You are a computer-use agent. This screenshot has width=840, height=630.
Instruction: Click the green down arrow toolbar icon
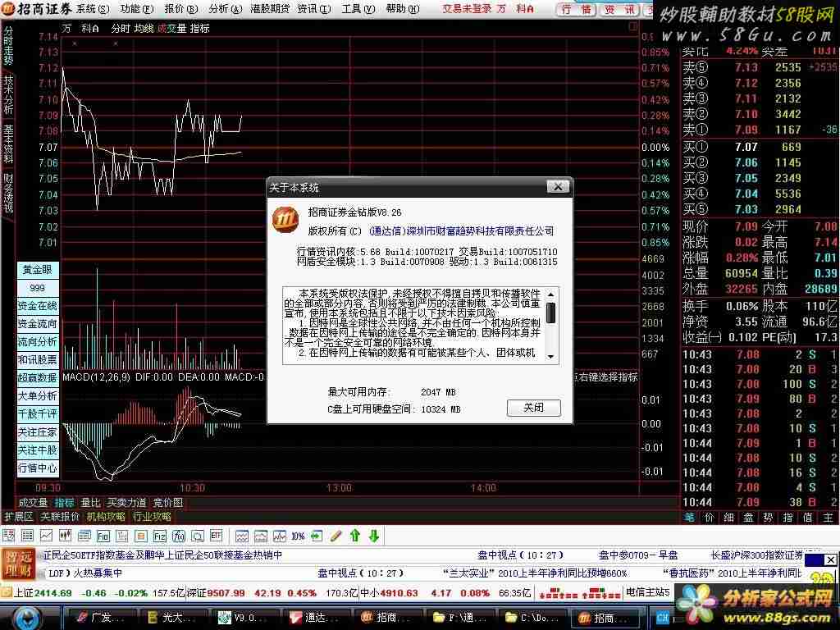point(374,535)
